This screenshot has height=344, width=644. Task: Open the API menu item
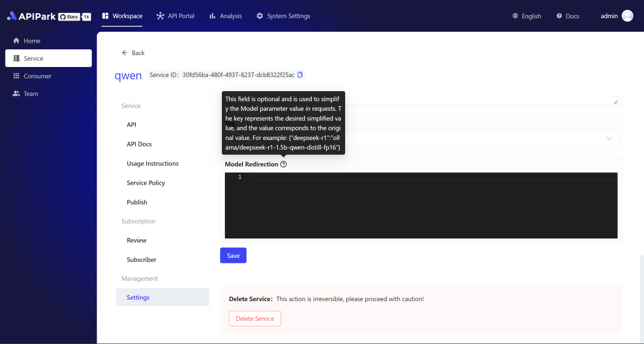tap(163, 125)
